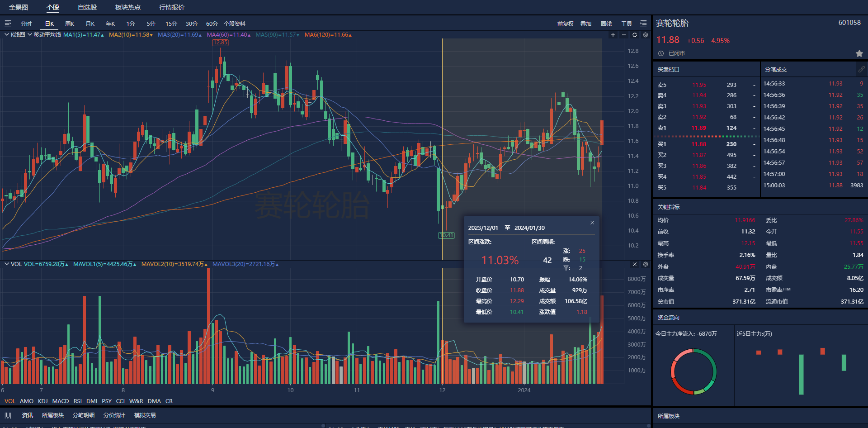
Task: Click the 买1 order row at 11.88
Action: click(706, 144)
